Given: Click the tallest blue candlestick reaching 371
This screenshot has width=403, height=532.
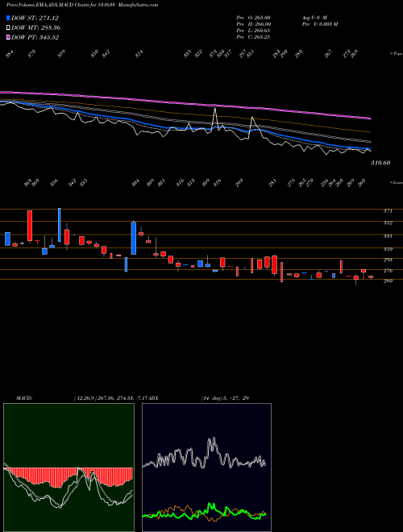Looking at the screenshot, I should [x=60, y=225].
